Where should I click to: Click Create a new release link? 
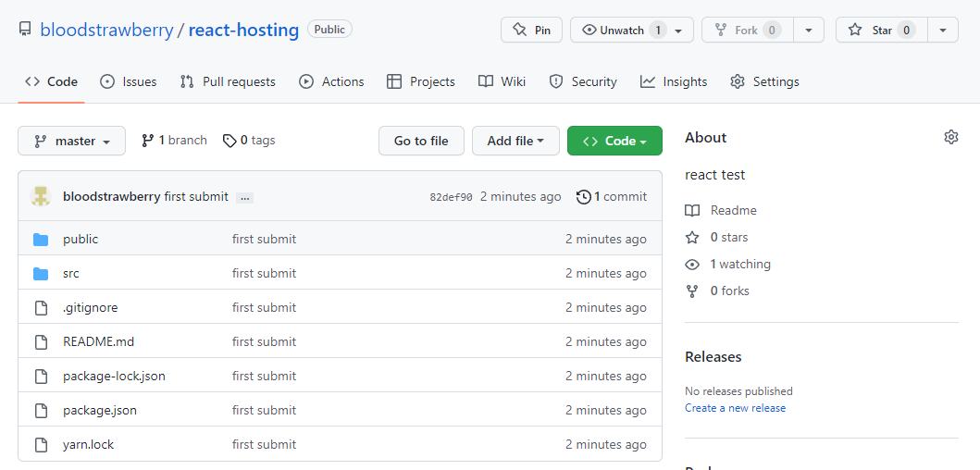[x=735, y=408]
